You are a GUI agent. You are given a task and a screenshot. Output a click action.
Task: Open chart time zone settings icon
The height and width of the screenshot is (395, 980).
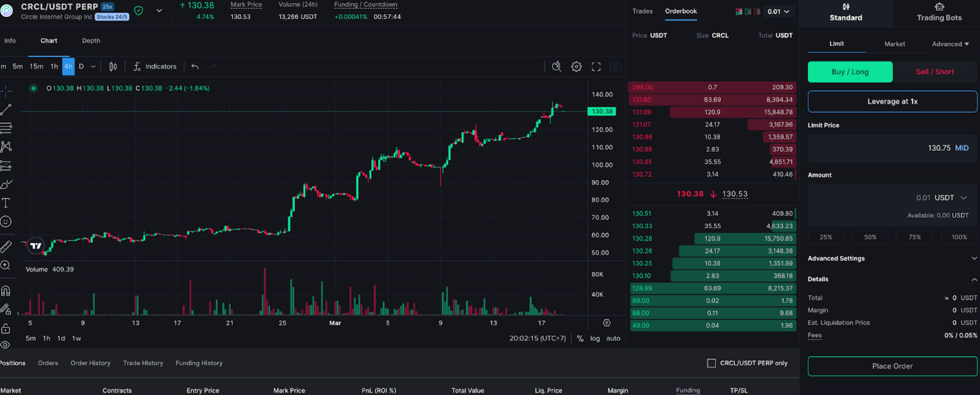click(x=606, y=323)
